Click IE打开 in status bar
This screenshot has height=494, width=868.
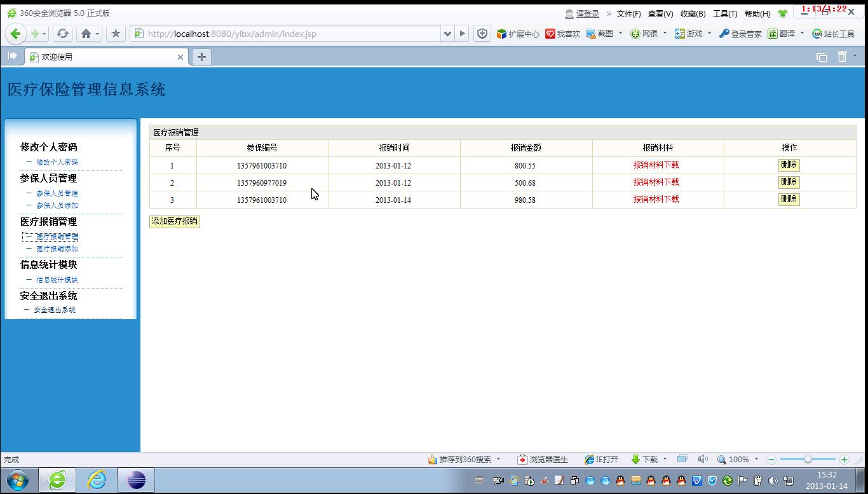(x=601, y=459)
